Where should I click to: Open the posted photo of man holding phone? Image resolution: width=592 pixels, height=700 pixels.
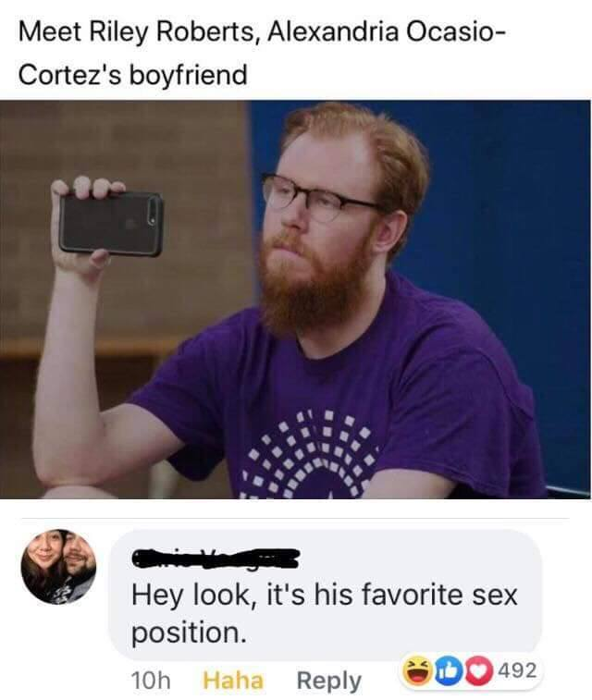pyautogui.click(x=296, y=299)
